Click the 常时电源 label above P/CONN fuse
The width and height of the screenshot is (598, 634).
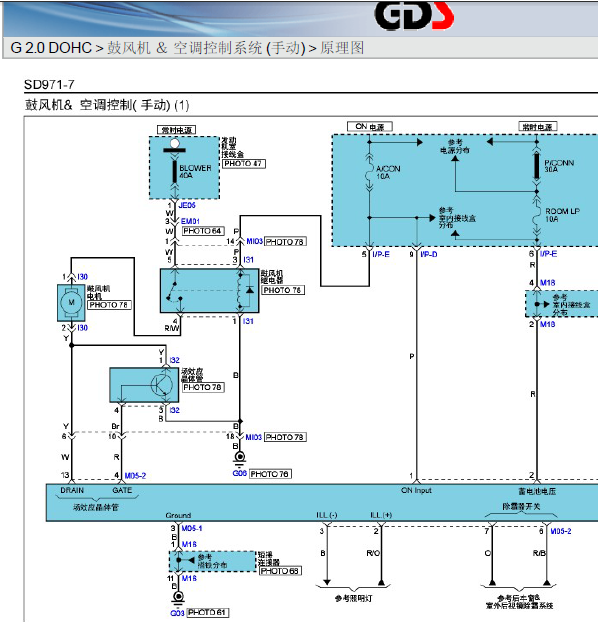click(x=537, y=127)
